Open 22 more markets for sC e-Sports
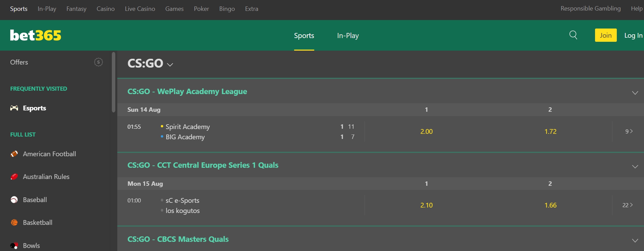 [627, 205]
